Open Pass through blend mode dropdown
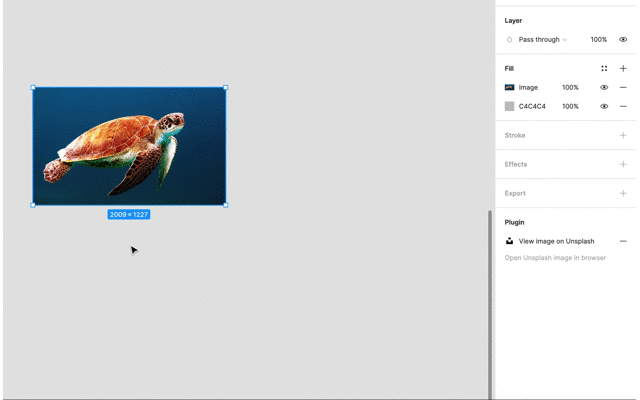The width and height of the screenshot is (640, 400). (x=542, y=40)
